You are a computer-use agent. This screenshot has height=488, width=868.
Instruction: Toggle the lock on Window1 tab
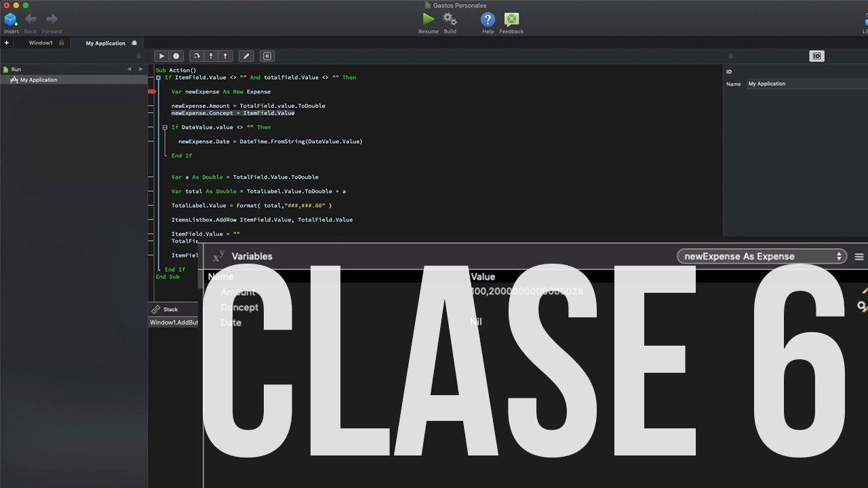62,43
